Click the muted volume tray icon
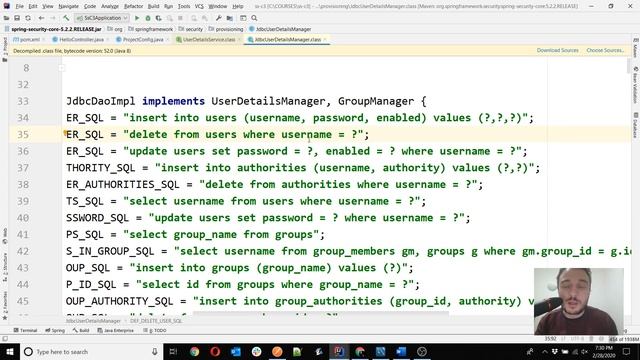 tap(584, 351)
